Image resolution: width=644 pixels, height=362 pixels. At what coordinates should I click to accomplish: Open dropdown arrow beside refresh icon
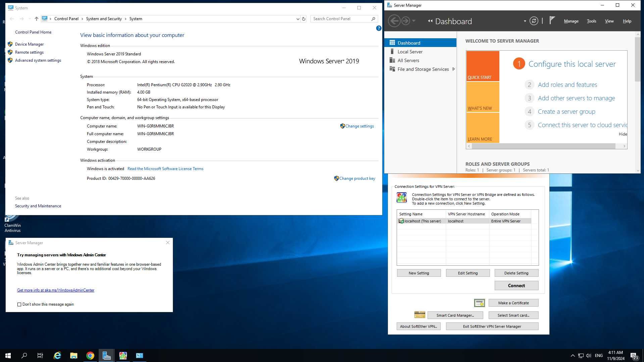[525, 21]
